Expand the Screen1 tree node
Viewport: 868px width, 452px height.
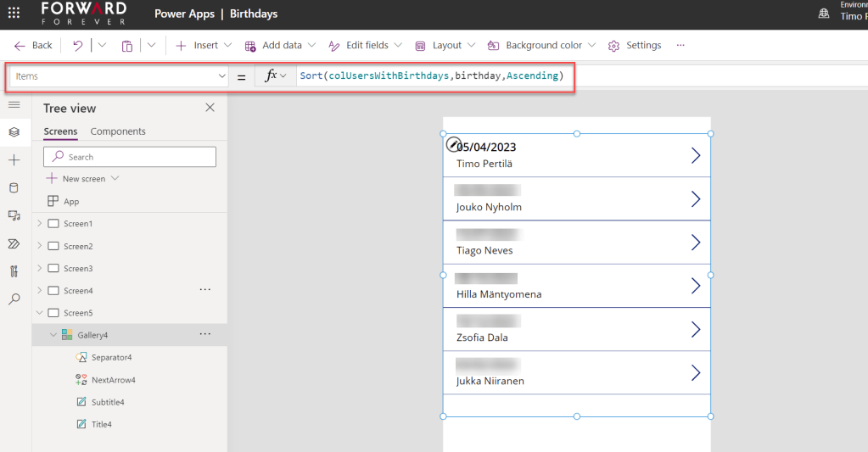pyautogui.click(x=39, y=224)
